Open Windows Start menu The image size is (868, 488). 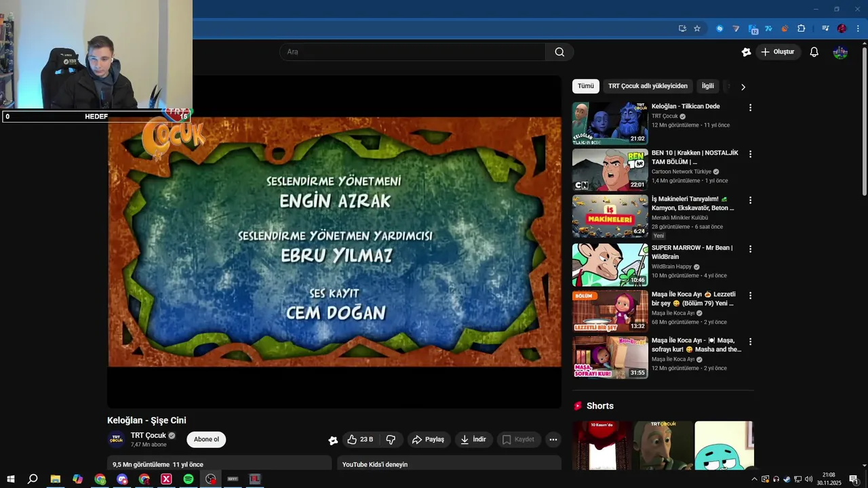(10, 479)
